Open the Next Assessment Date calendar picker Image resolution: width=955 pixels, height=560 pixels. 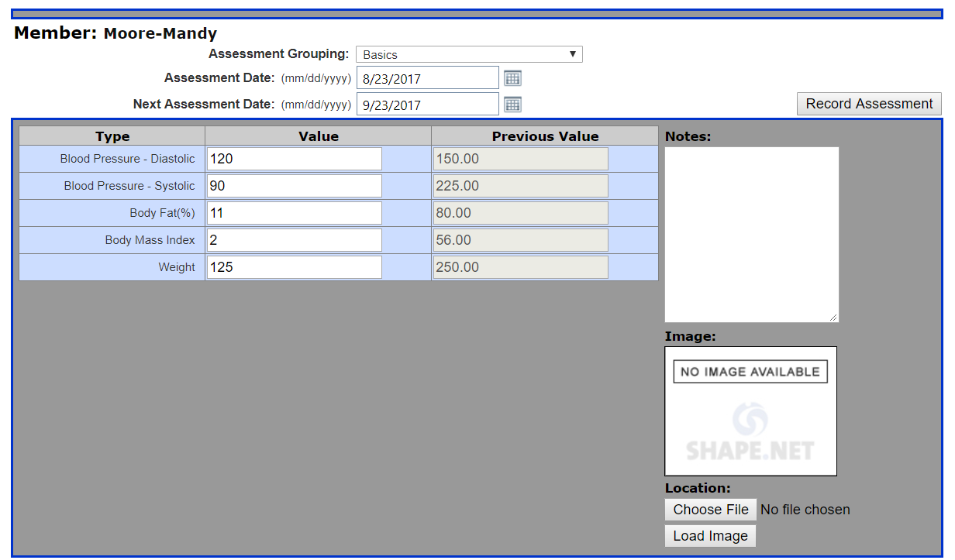click(512, 104)
